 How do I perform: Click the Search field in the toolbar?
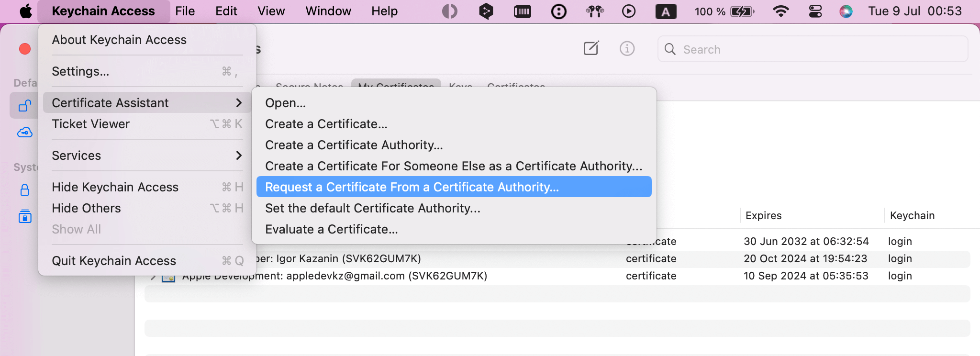(813, 49)
